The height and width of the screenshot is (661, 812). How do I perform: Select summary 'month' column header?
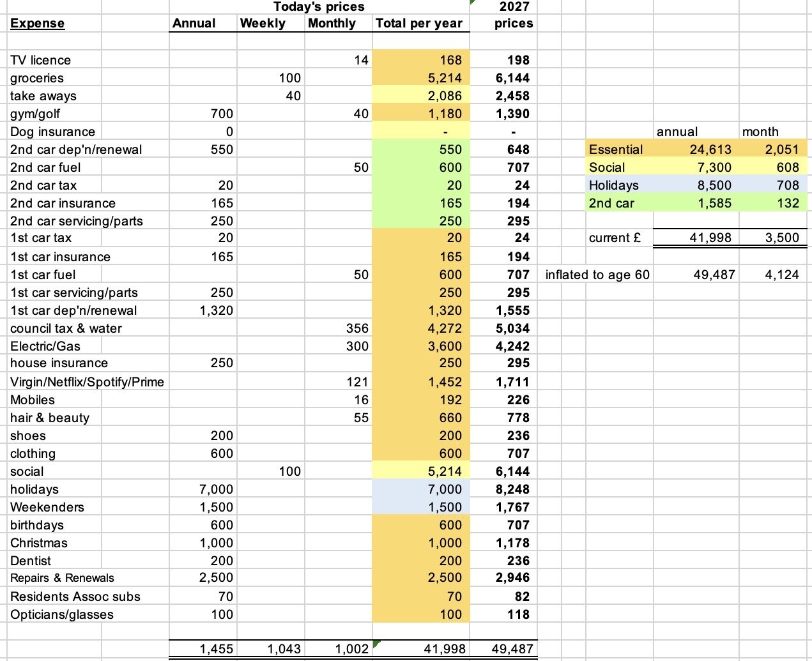[x=760, y=132]
